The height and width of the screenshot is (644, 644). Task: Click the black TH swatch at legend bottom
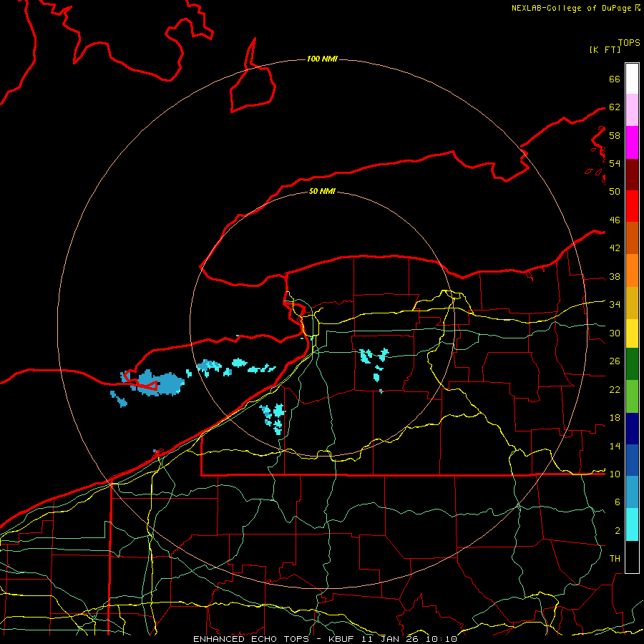(632, 557)
